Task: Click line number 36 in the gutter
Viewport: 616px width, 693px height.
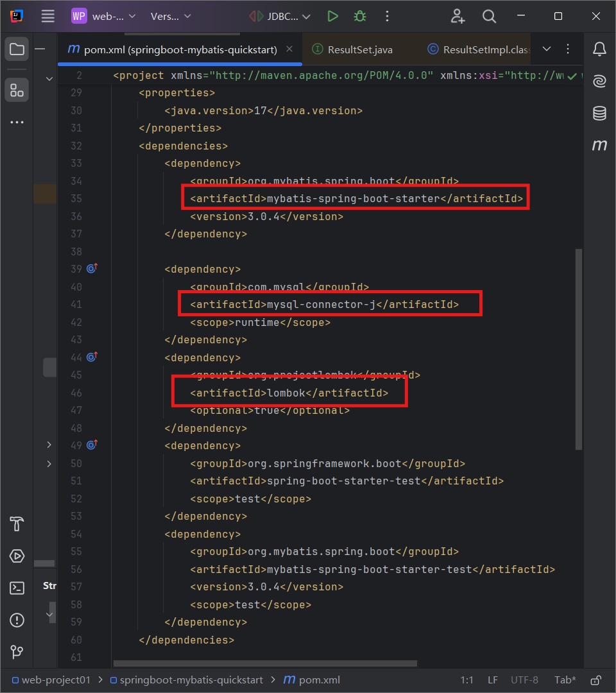Action: click(x=76, y=216)
